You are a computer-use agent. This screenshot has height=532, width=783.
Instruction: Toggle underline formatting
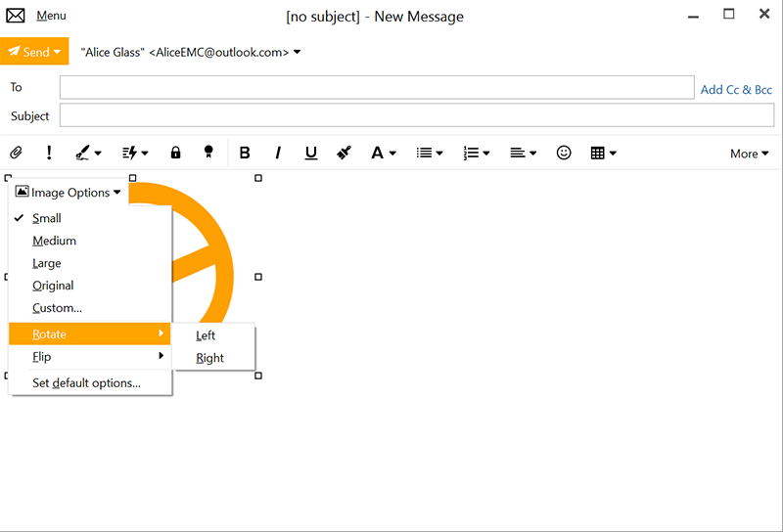tap(311, 153)
